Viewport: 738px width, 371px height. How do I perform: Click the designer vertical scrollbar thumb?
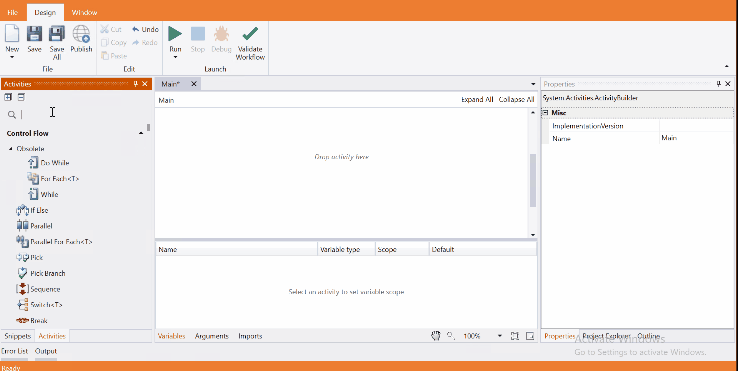(533, 180)
